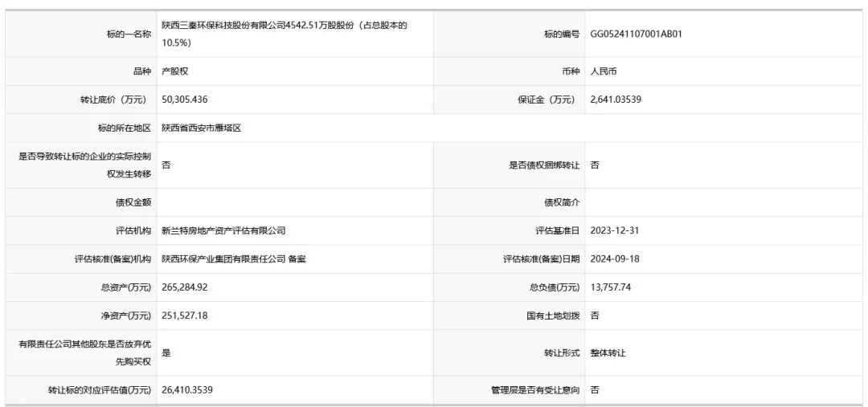Click the 币种 label
This screenshot has height=407, width=868.
(x=571, y=71)
